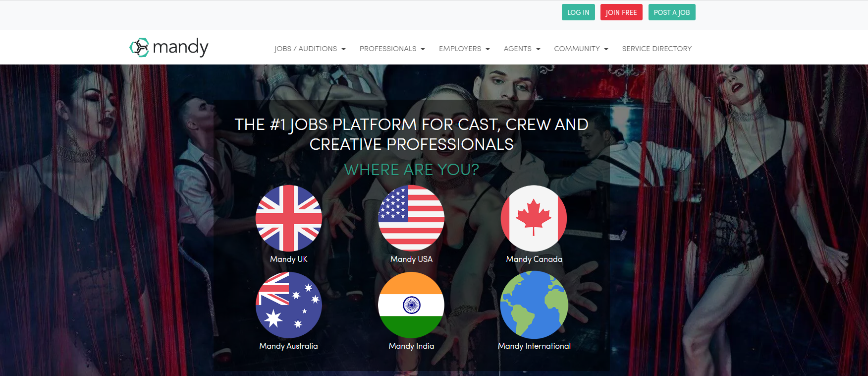Open the Mandy USA text link
Viewport: 868px width, 376px height.
pos(411,259)
